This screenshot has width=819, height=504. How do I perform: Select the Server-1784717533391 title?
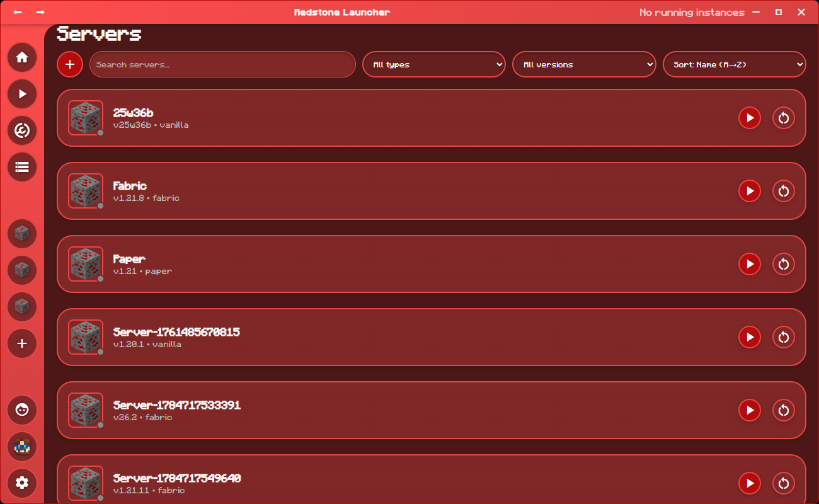click(177, 405)
